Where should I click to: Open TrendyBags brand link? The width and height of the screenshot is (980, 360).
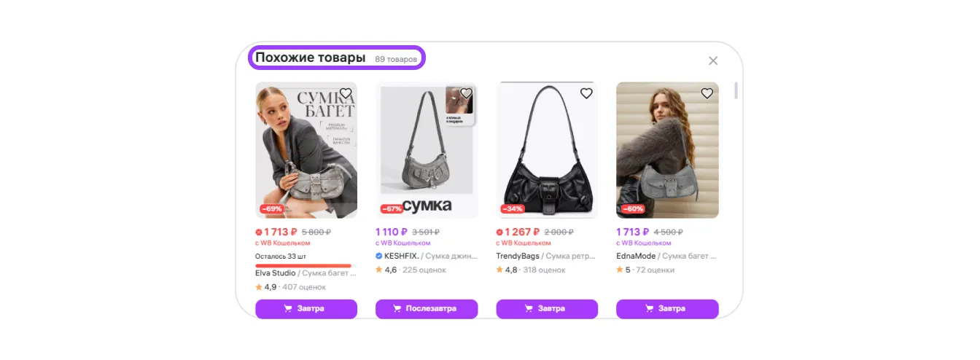pos(518,256)
